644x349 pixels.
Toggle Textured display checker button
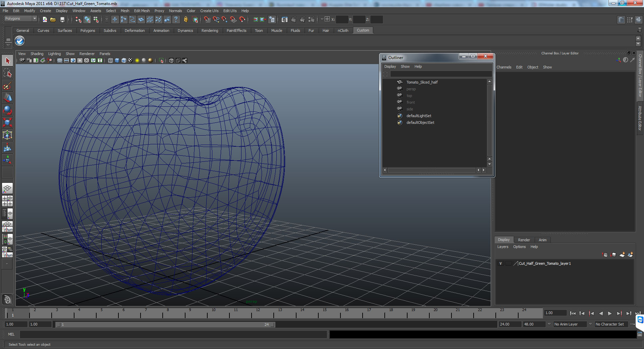130,60
